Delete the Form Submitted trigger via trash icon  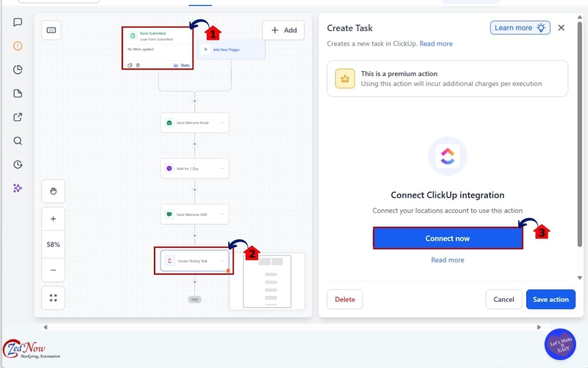tap(138, 65)
